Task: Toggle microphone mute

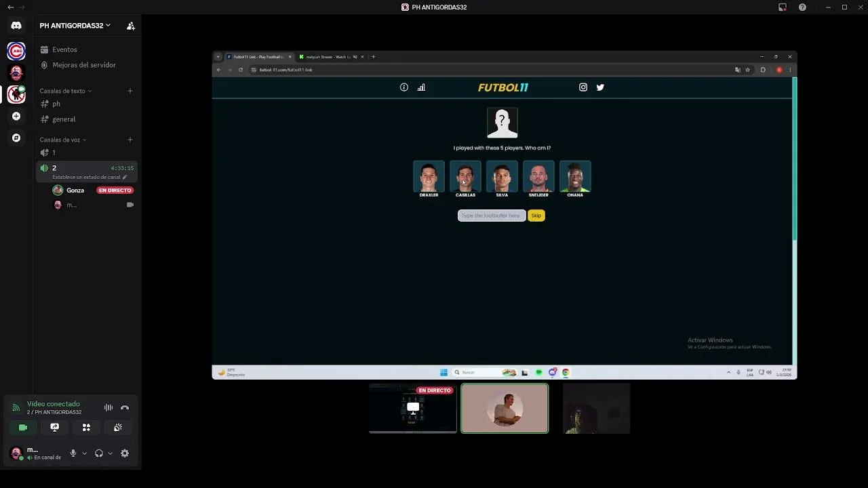Action: tap(73, 453)
